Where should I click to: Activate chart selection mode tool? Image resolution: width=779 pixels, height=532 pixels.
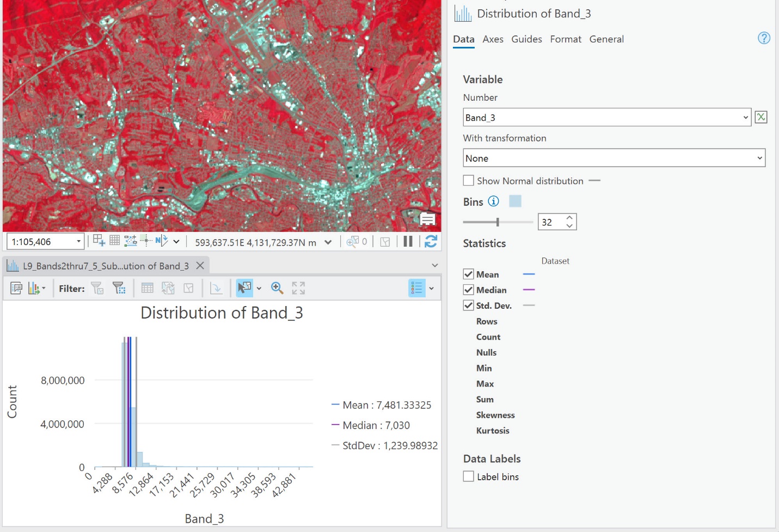244,288
